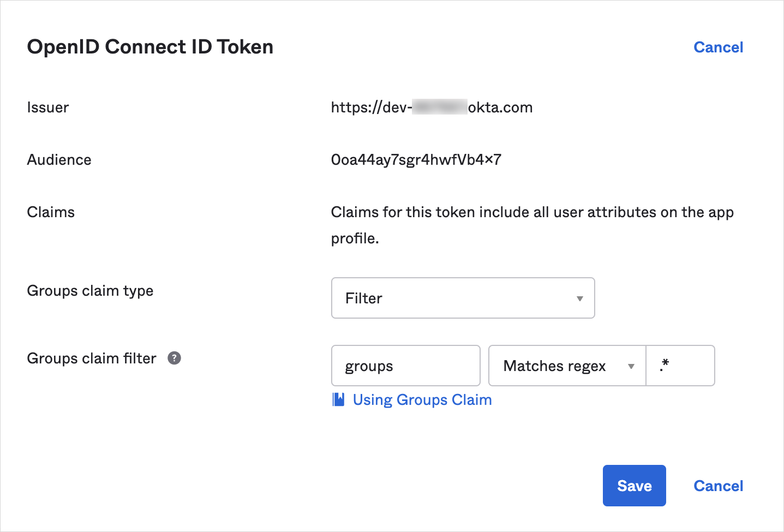The image size is (784, 532).
Task: Click the arrow on the Filter dropdown
Action: point(579,298)
